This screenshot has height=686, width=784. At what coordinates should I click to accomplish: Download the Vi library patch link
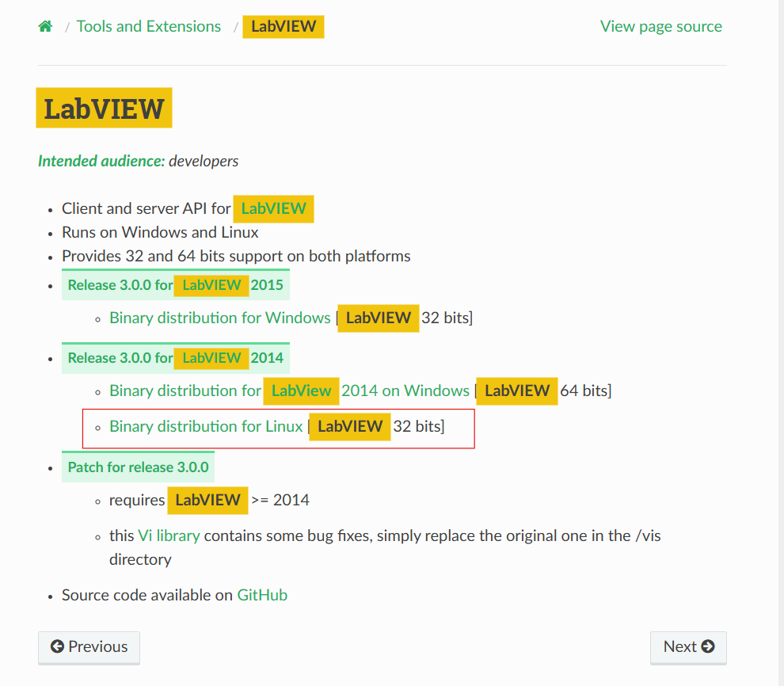pyautogui.click(x=169, y=535)
